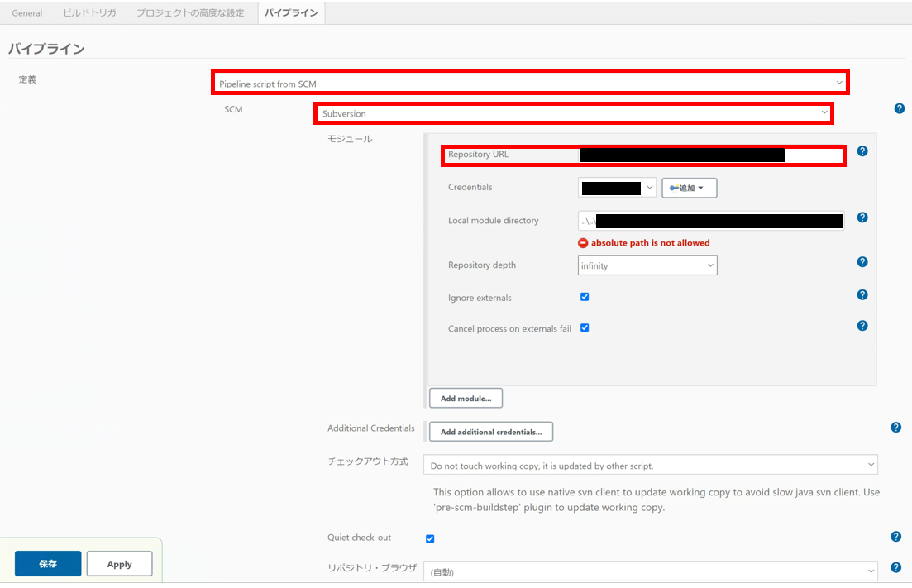Open help for Repository depth
The image size is (912, 588).
(862, 262)
